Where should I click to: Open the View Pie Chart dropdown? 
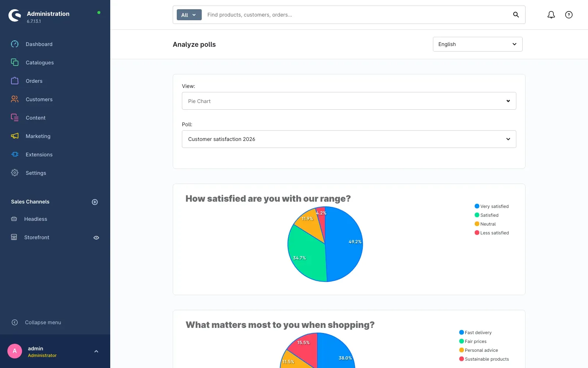tap(349, 101)
